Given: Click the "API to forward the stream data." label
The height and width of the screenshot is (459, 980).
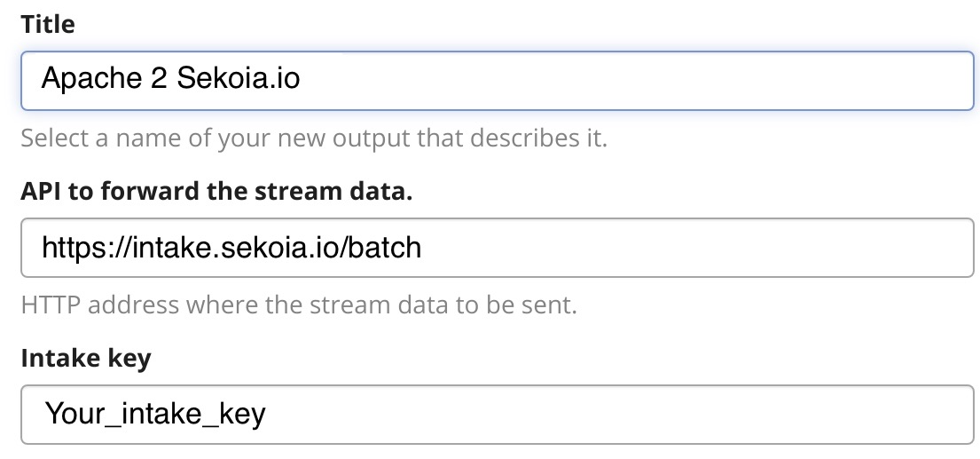Looking at the screenshot, I should tap(216, 192).
